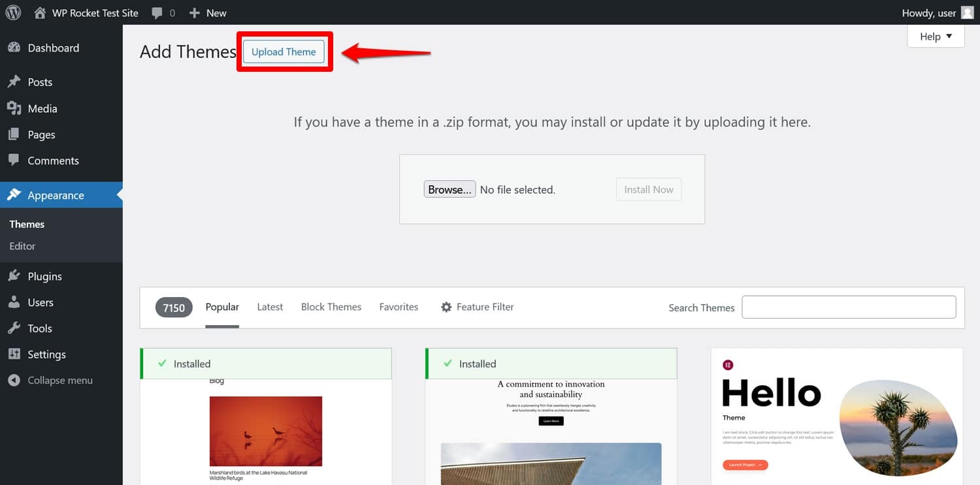Click the Settings sliders icon

14,354
